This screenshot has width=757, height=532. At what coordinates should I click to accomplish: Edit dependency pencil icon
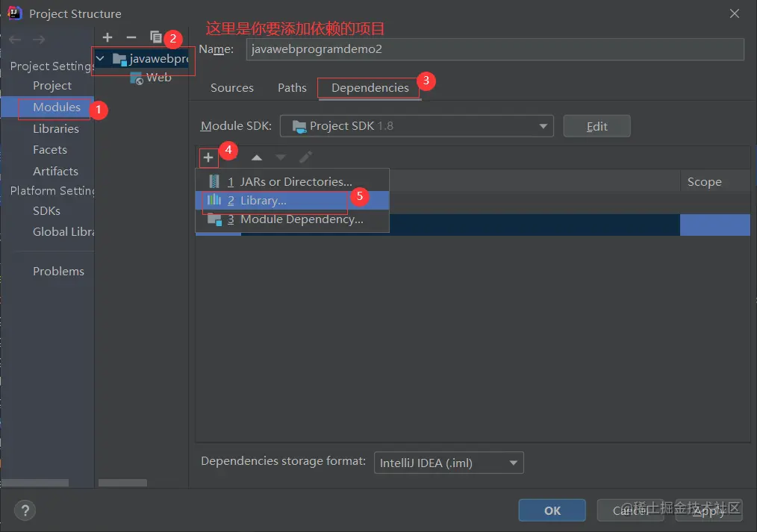tap(305, 157)
